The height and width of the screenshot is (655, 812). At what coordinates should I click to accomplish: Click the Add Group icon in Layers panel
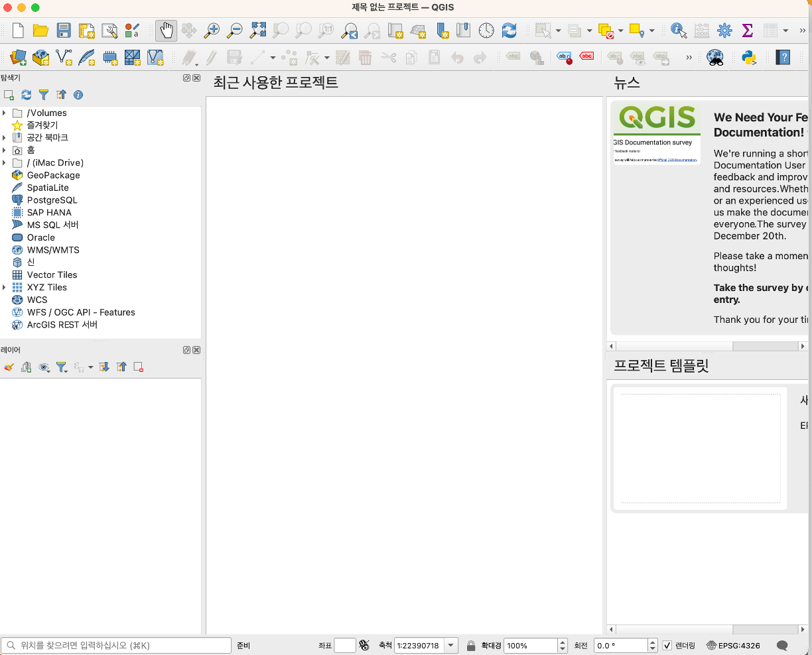pos(27,367)
